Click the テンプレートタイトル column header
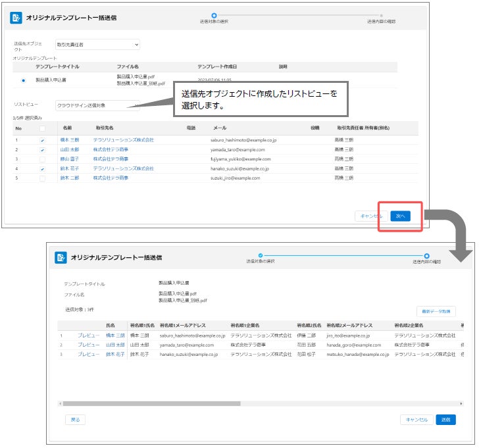The height and width of the screenshot is (448, 479). point(57,66)
